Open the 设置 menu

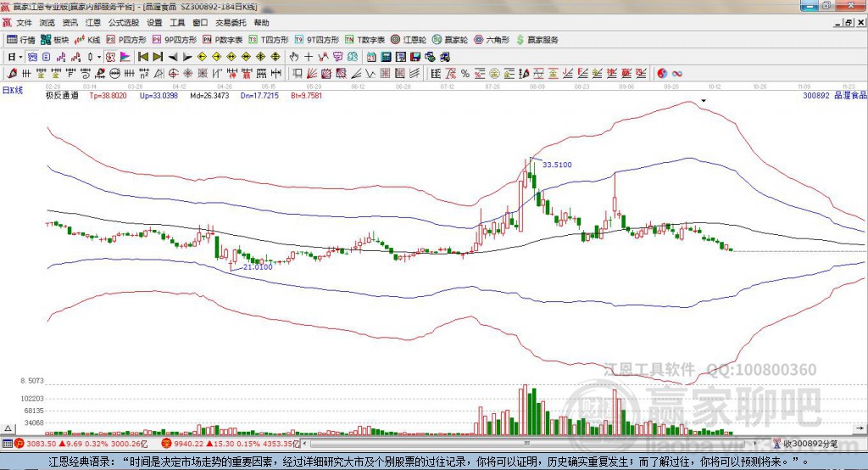coord(154,23)
